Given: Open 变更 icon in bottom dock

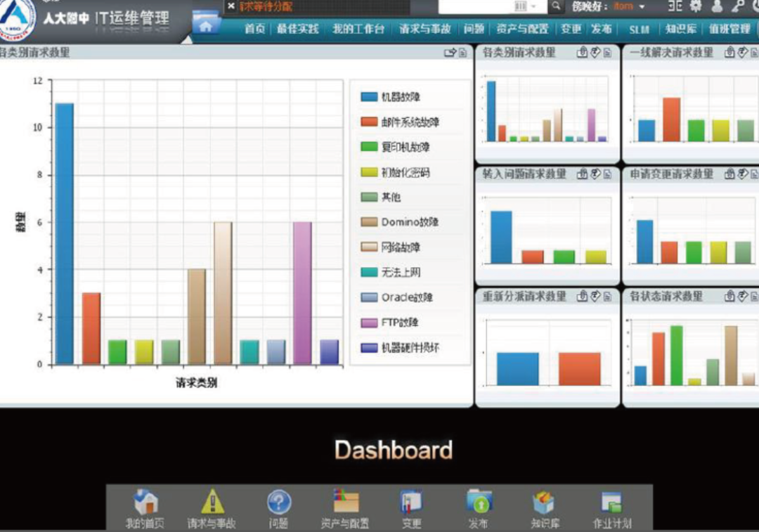Looking at the screenshot, I should click(x=411, y=502).
